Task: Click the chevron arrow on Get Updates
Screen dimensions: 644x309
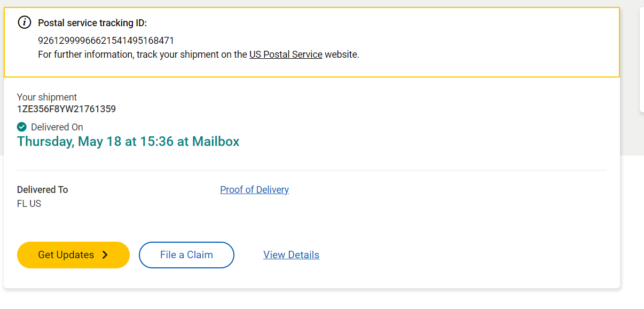Action: (105, 255)
